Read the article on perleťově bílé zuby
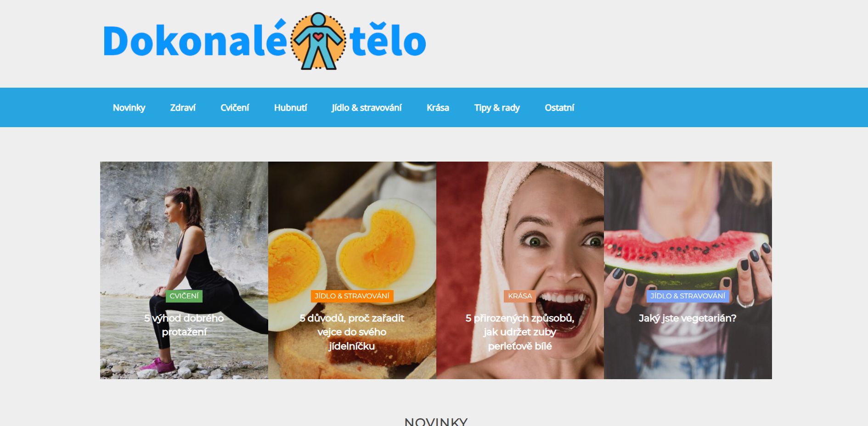Image resolution: width=868 pixels, height=426 pixels. pyautogui.click(x=520, y=332)
